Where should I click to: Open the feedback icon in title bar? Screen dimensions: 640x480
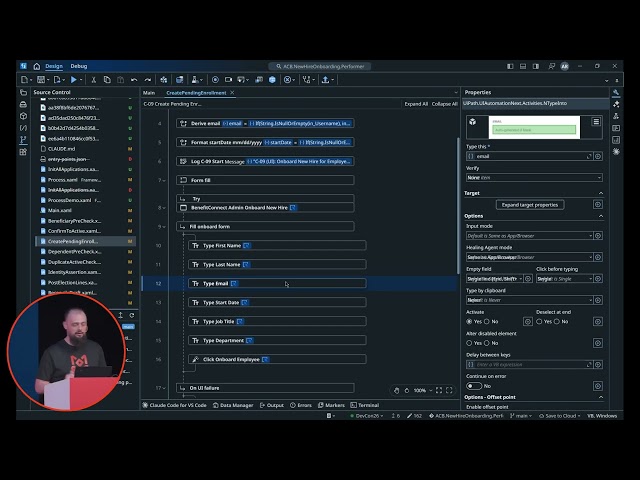tap(551, 66)
